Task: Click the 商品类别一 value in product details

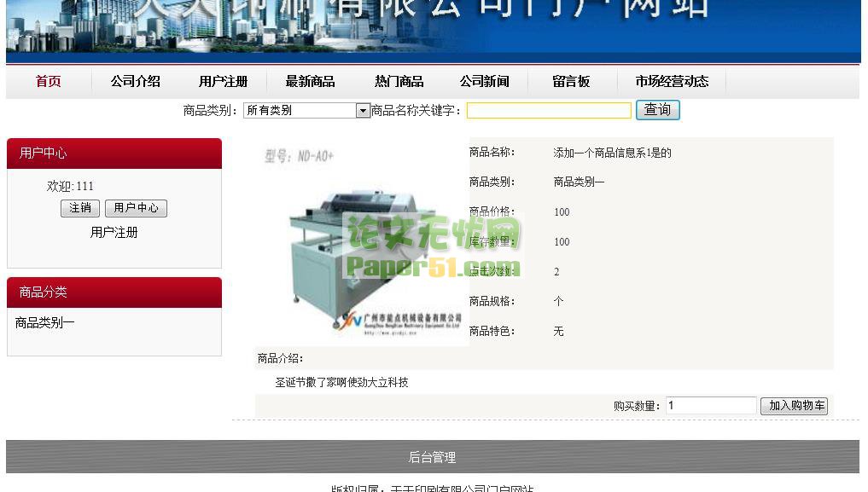Action: click(x=579, y=182)
